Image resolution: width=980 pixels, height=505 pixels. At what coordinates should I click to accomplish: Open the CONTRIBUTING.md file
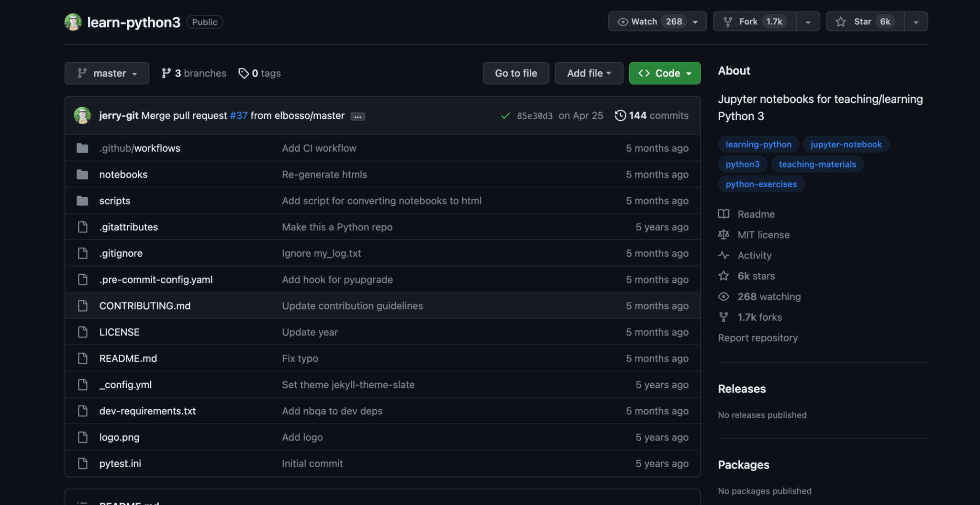(145, 305)
